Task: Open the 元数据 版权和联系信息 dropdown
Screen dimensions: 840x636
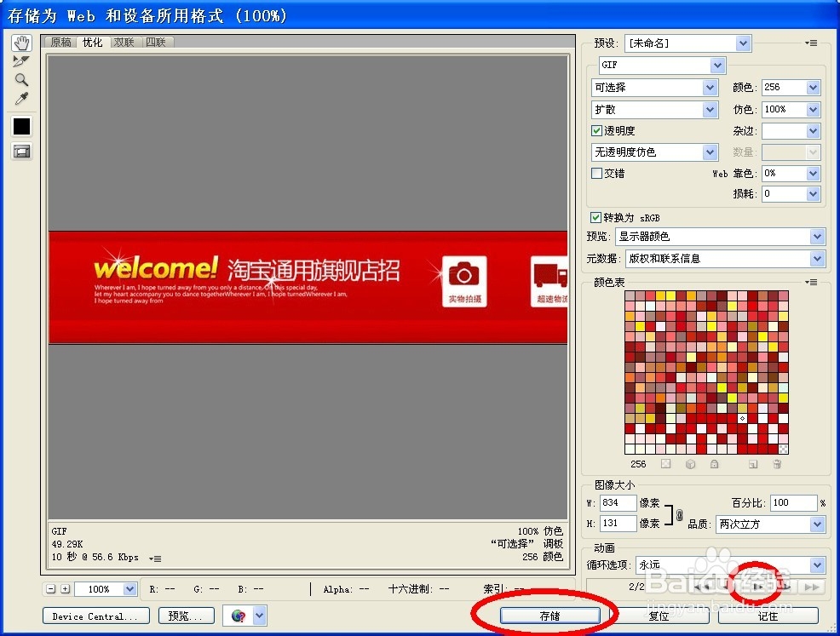Action: point(725,259)
